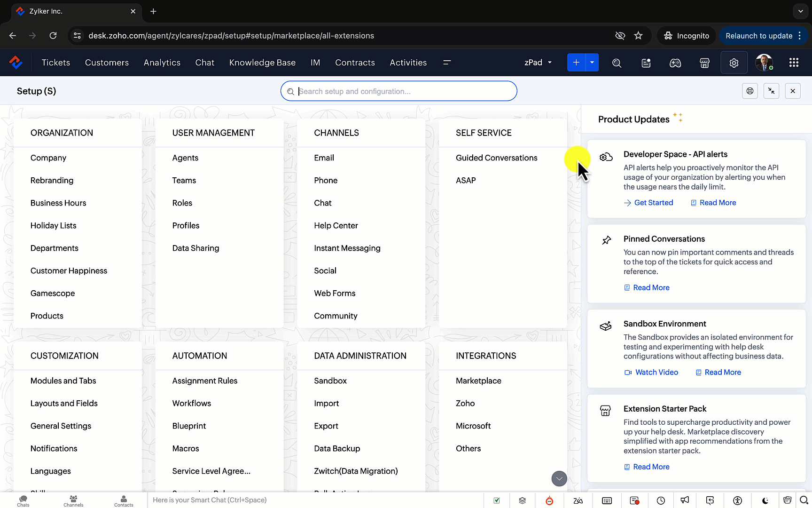The width and height of the screenshot is (812, 508).
Task: Open the dropdown arrow beside the add button
Action: tap(592, 63)
